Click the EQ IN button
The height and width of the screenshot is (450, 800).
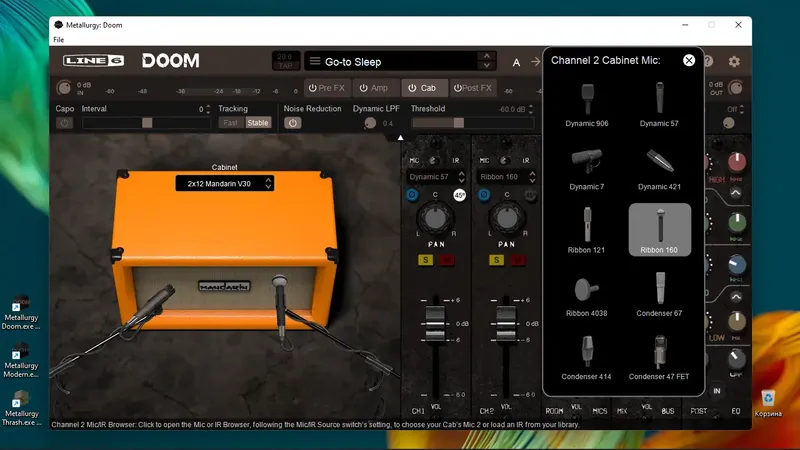pyautogui.click(x=717, y=391)
